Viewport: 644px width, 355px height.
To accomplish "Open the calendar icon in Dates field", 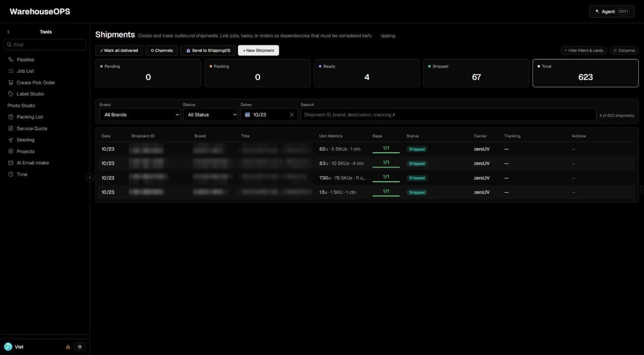I will coord(247,115).
